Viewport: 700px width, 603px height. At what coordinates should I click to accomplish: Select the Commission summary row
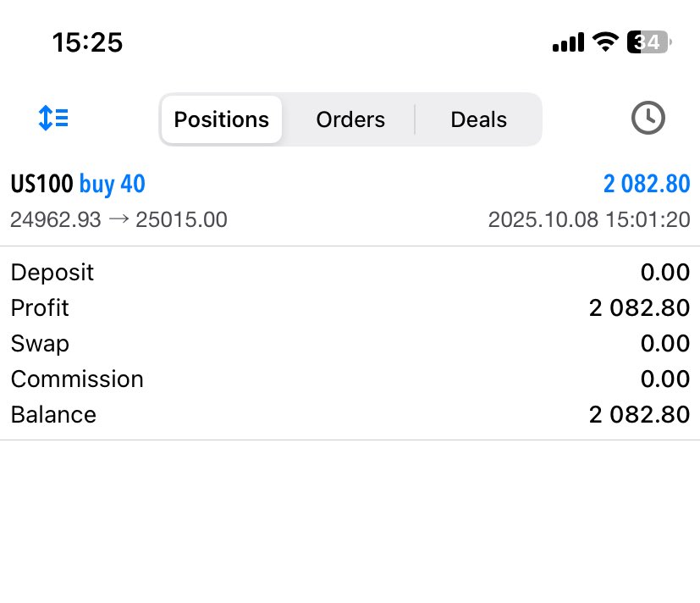tap(350, 379)
